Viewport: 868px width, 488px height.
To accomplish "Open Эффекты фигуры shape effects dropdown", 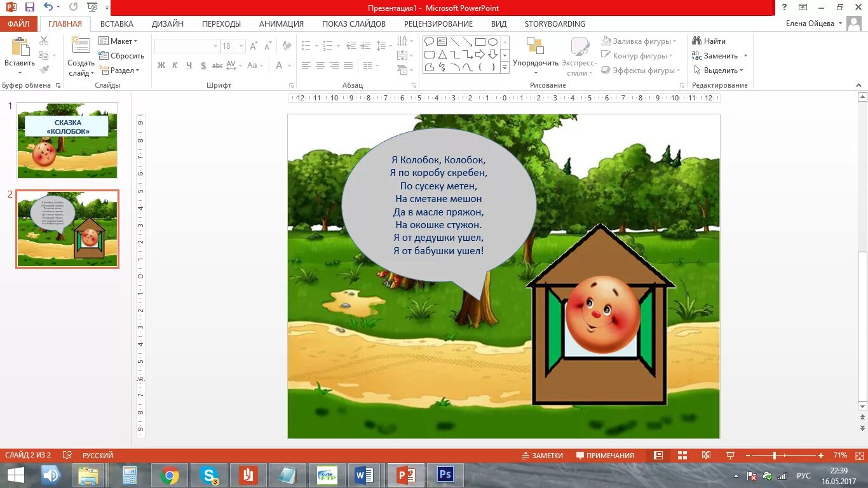I will pos(641,71).
